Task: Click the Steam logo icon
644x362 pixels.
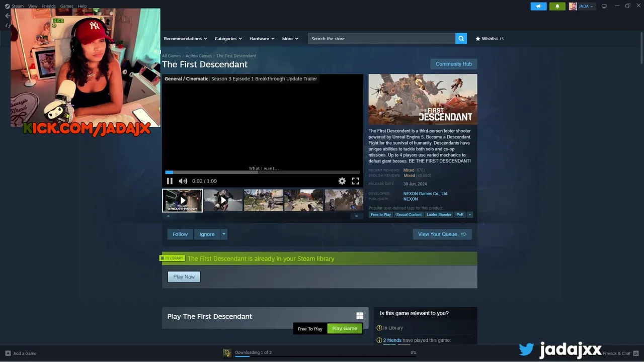Action: [7, 6]
